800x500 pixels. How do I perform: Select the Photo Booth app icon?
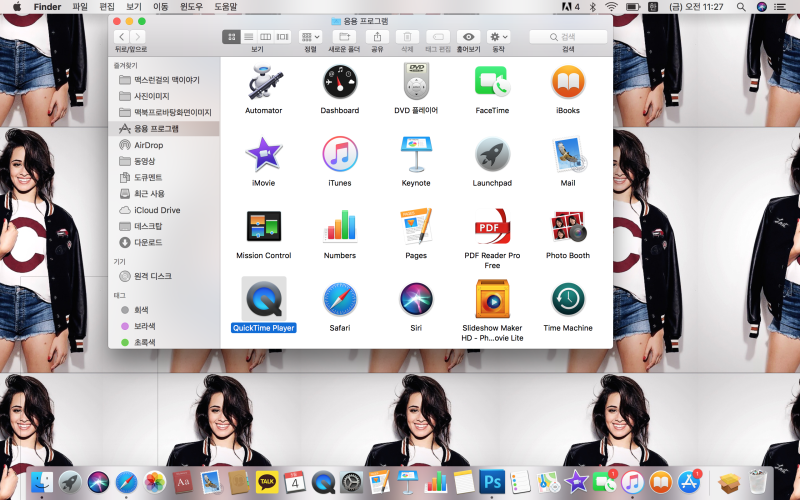pos(568,226)
